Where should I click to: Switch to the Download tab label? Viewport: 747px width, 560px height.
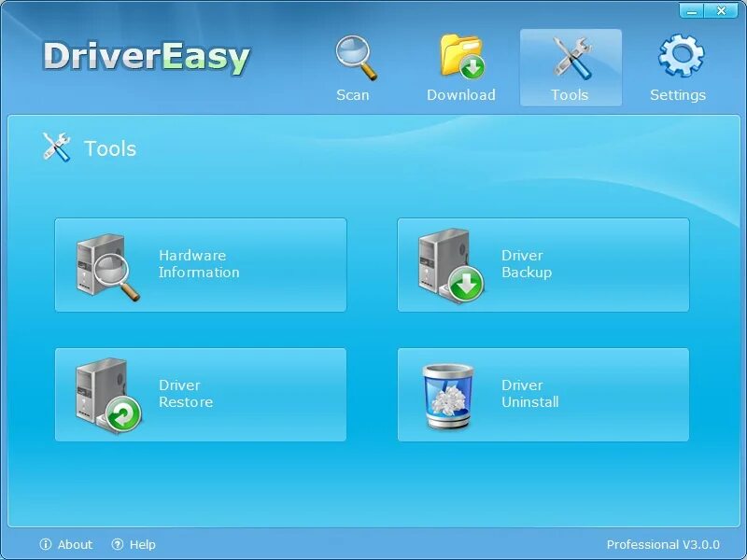(461, 95)
